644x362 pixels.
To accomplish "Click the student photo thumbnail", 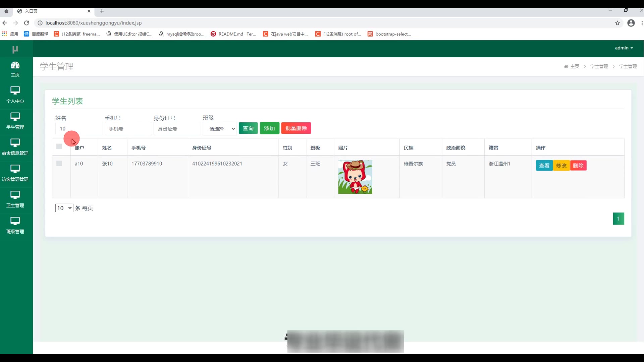I will click(355, 177).
